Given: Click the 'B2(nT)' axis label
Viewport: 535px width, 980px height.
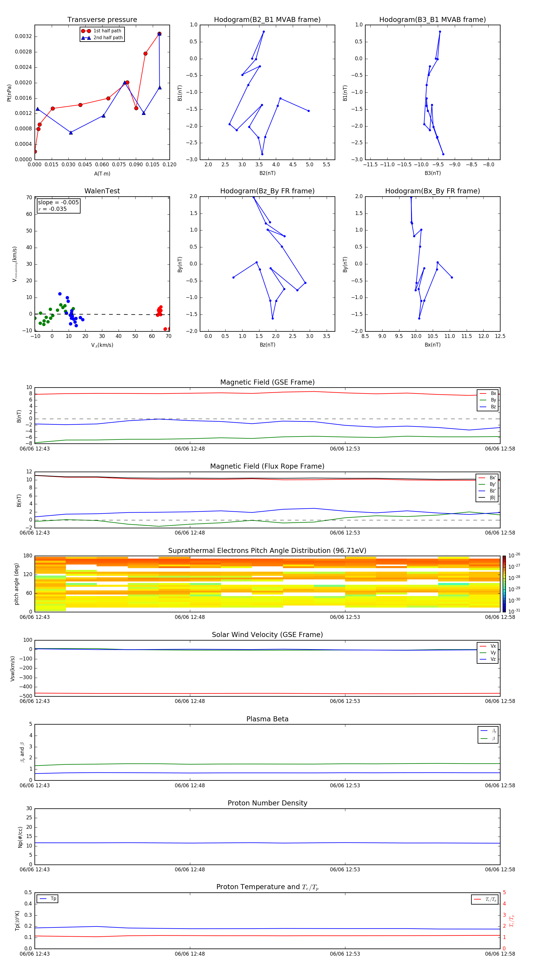Looking at the screenshot, I should (x=267, y=173).
